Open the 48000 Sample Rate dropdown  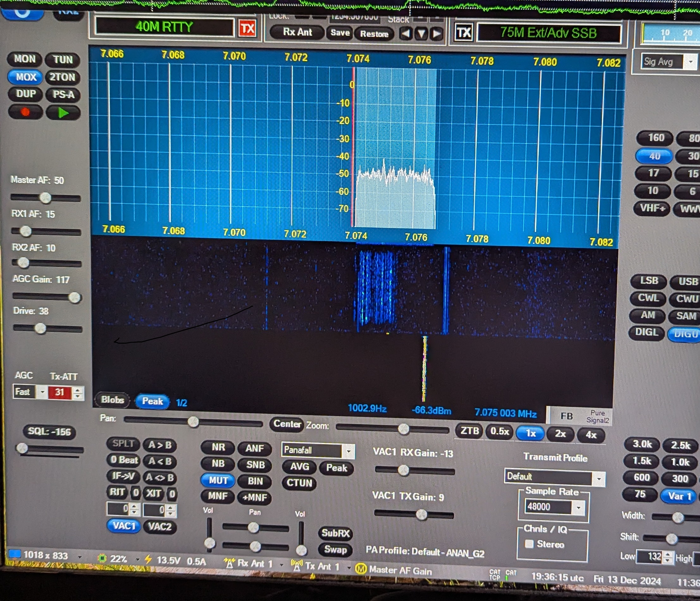coord(579,507)
